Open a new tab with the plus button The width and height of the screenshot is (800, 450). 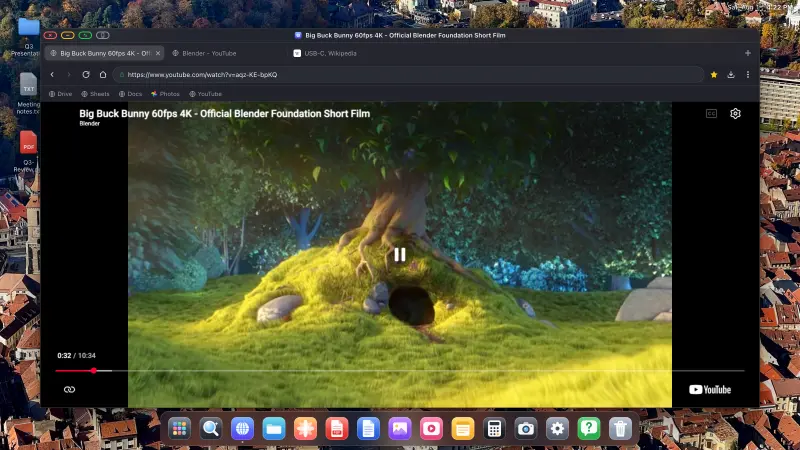(x=747, y=53)
